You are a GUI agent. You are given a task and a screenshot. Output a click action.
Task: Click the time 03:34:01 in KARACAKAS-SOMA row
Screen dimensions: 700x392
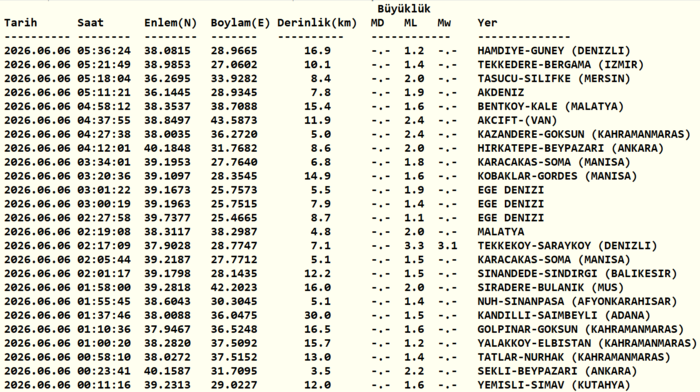point(104,162)
